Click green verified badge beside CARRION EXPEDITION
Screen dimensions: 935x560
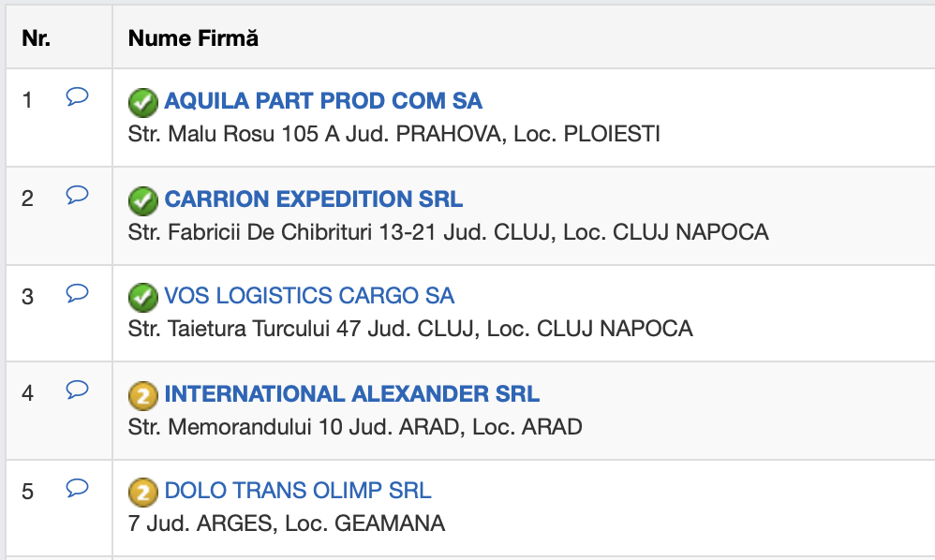point(142,199)
